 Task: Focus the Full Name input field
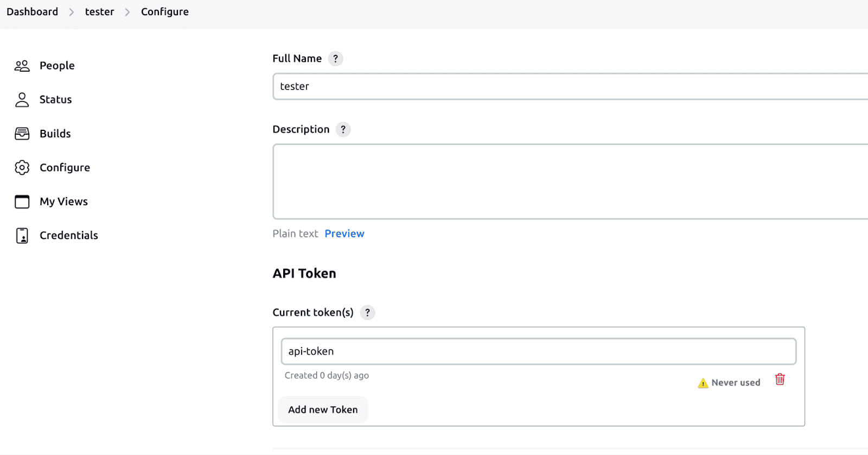570,86
